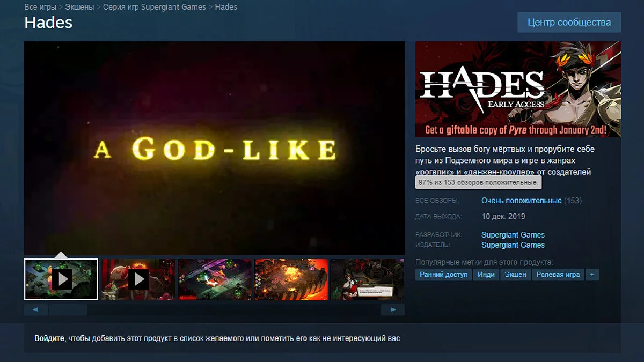Click the main trailer video area
Image resolution: width=644 pixels, height=362 pixels.
215,148
